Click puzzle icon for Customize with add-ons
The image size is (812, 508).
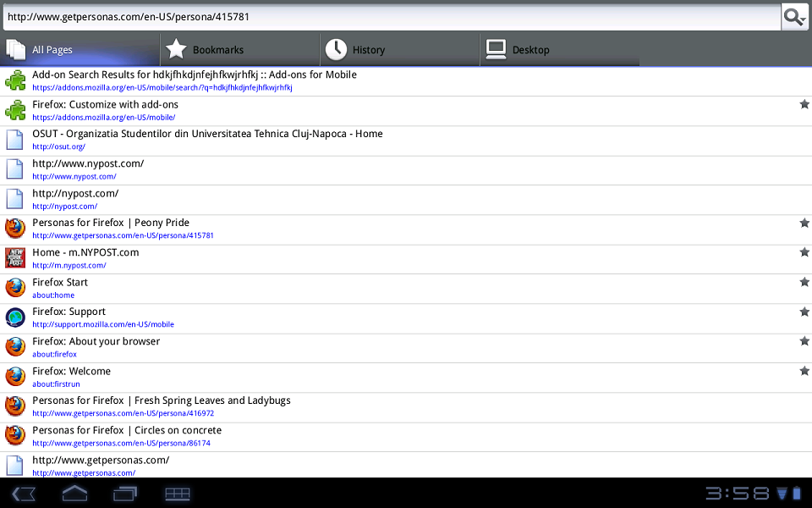(15, 110)
